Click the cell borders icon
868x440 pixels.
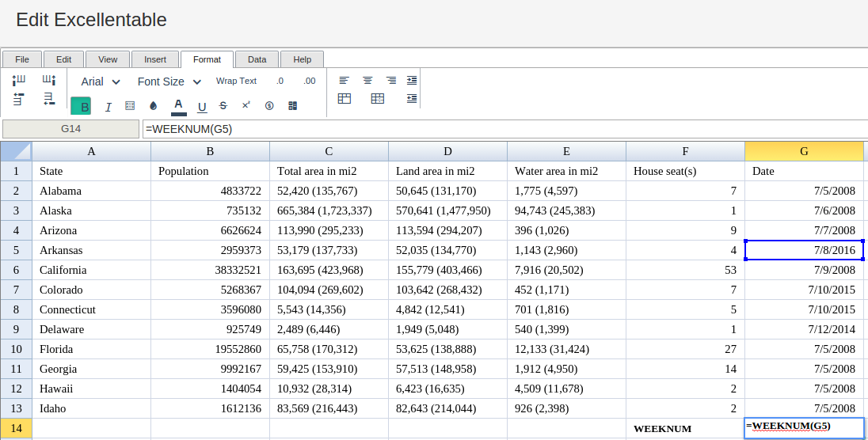(x=130, y=106)
